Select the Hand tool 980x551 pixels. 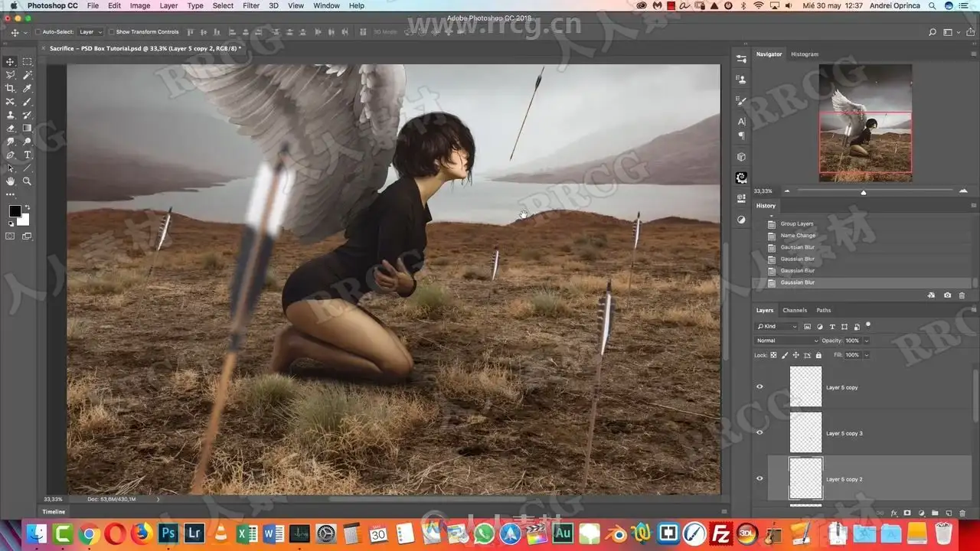point(10,181)
